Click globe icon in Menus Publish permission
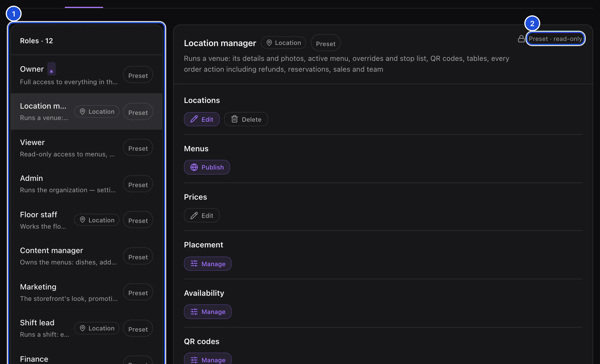This screenshot has height=364, width=600. tap(194, 167)
